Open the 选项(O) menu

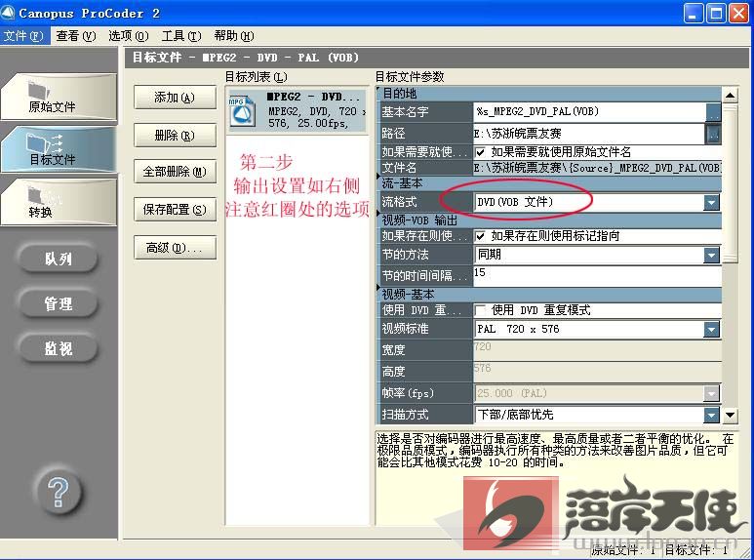[x=129, y=36]
